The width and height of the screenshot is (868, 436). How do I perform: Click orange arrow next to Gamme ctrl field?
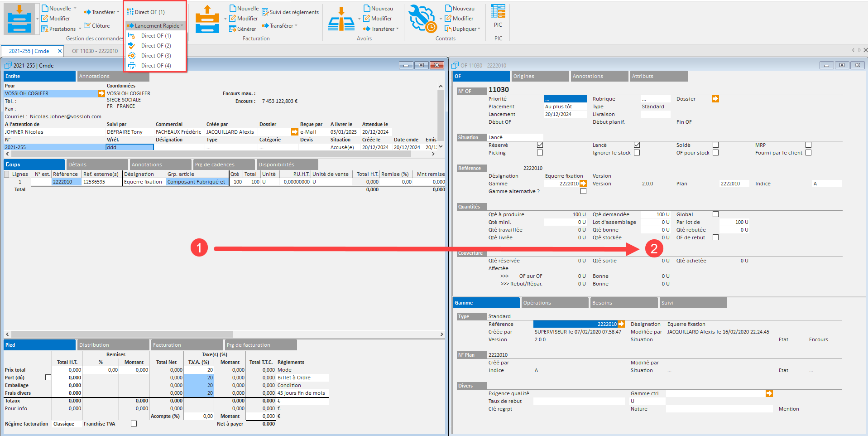(x=769, y=393)
